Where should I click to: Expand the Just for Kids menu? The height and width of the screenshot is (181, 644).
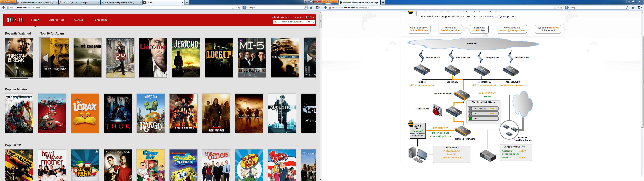[57, 20]
